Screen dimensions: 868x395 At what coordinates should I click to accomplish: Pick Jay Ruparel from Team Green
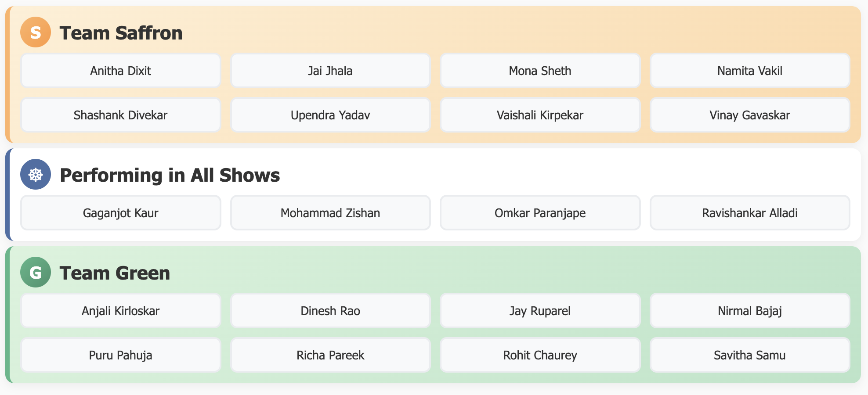click(540, 311)
